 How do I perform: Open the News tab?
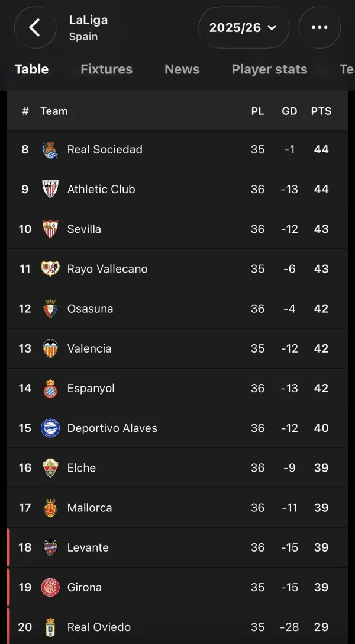click(x=182, y=69)
